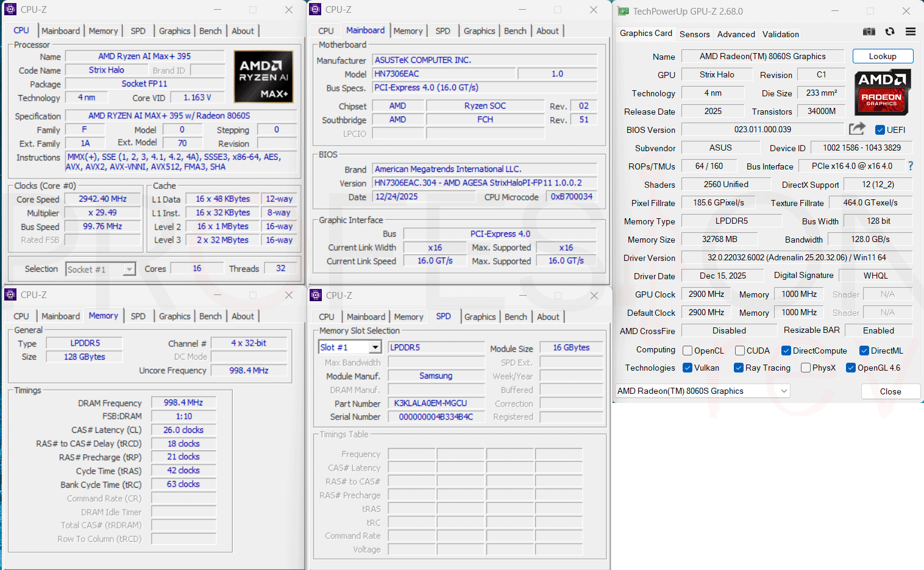Click the manufacturer value "ASUSTeK COMPUTER INC."

click(x=485, y=60)
